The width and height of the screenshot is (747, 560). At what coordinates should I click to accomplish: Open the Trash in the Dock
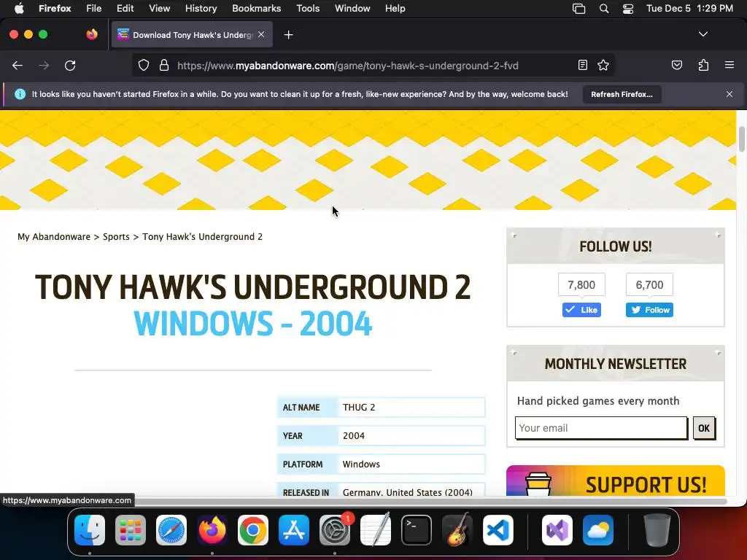point(657,530)
